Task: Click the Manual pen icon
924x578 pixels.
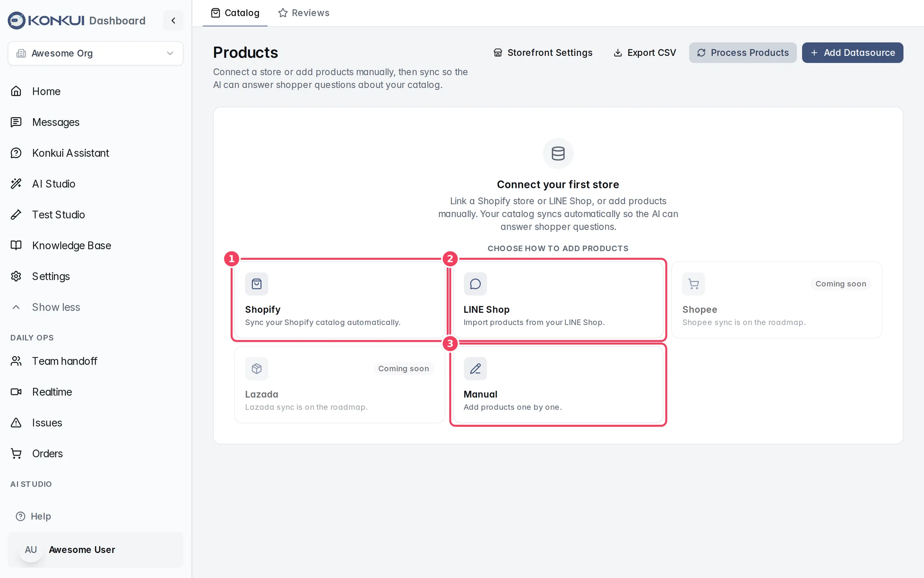Action: click(475, 369)
